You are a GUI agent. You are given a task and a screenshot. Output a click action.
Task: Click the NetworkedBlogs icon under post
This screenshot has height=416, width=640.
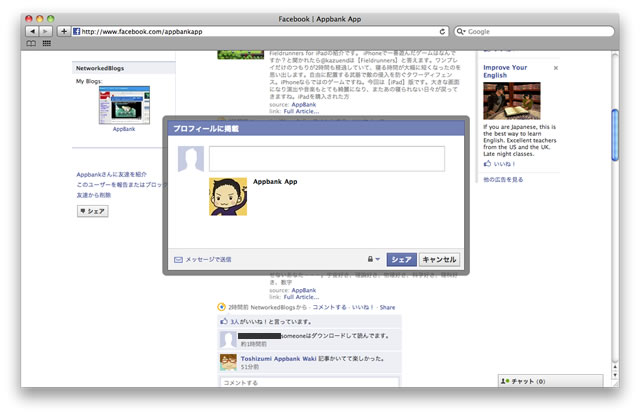(221, 307)
